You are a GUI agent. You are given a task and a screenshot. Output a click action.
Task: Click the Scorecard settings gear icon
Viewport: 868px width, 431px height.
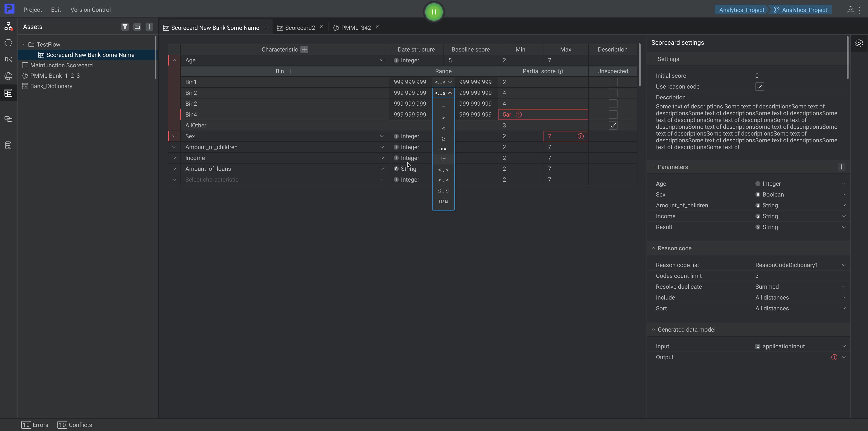tap(859, 43)
